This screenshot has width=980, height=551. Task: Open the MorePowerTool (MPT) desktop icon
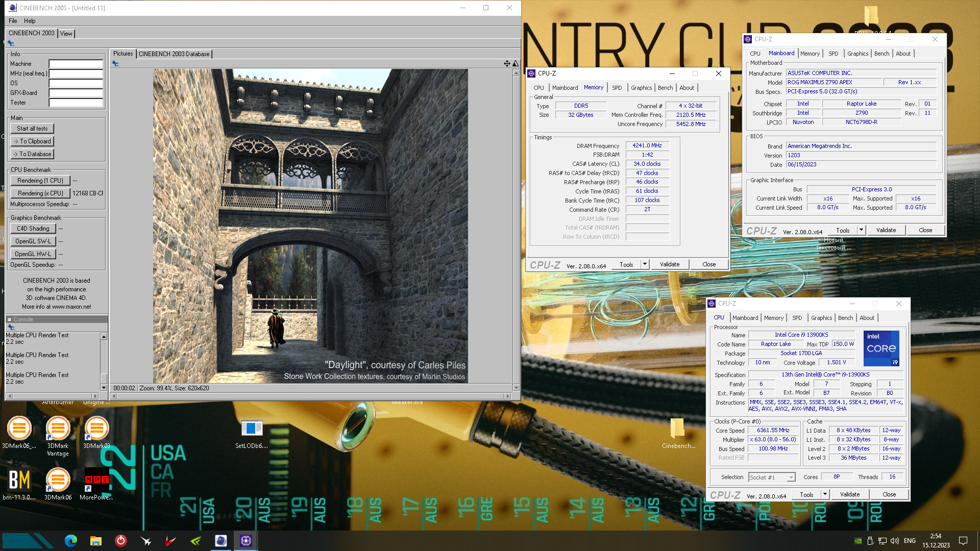coord(96,484)
